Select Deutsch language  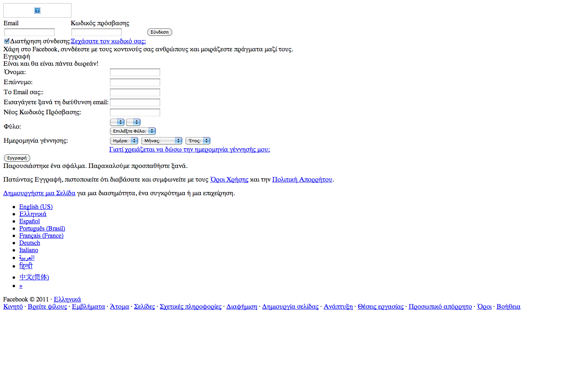pos(30,243)
